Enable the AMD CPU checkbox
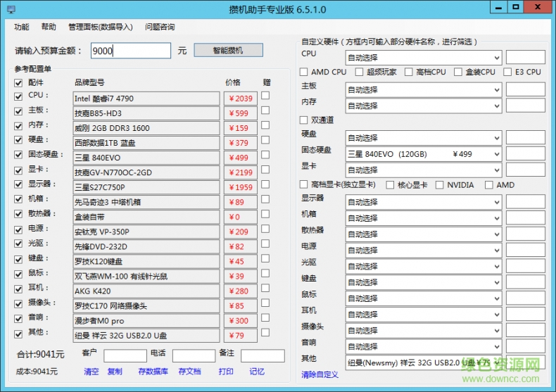This screenshot has height=392, width=556. 304,72
